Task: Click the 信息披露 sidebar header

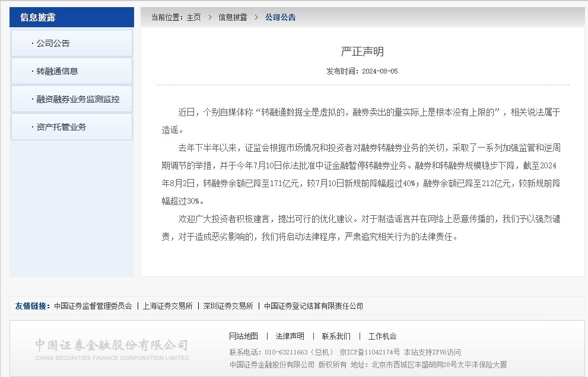Action: tap(72, 17)
